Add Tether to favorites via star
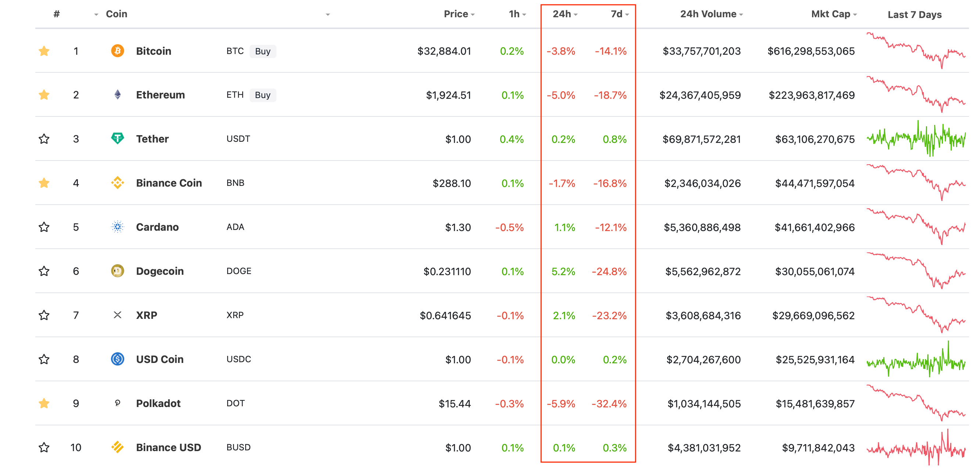This screenshot has height=468, width=980. tap(44, 138)
